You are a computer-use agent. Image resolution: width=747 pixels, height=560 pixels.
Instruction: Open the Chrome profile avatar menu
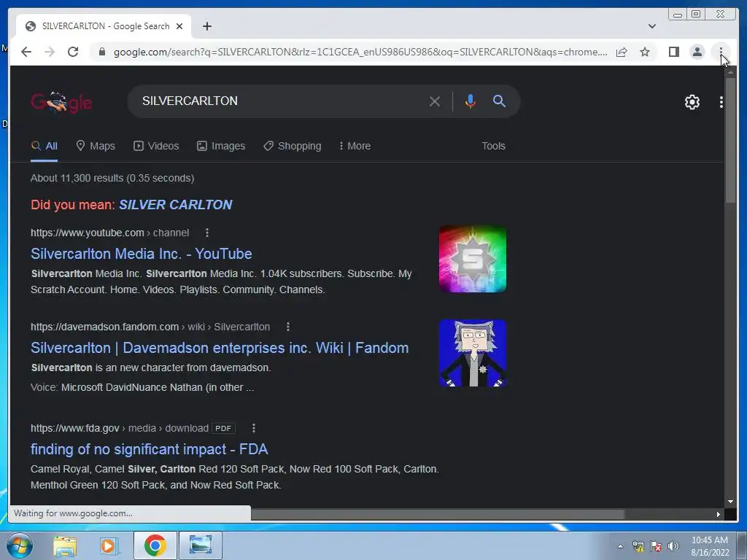point(697,52)
